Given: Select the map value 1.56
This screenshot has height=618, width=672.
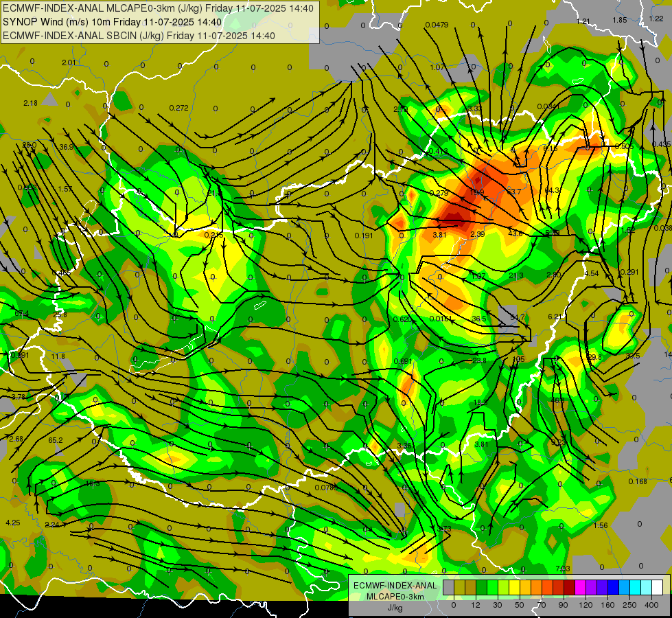Looking at the screenshot, I should point(601,525).
